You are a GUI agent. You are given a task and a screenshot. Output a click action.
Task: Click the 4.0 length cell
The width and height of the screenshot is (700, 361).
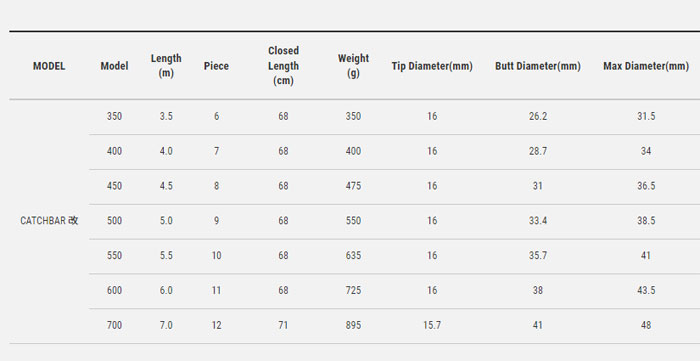pos(166,151)
